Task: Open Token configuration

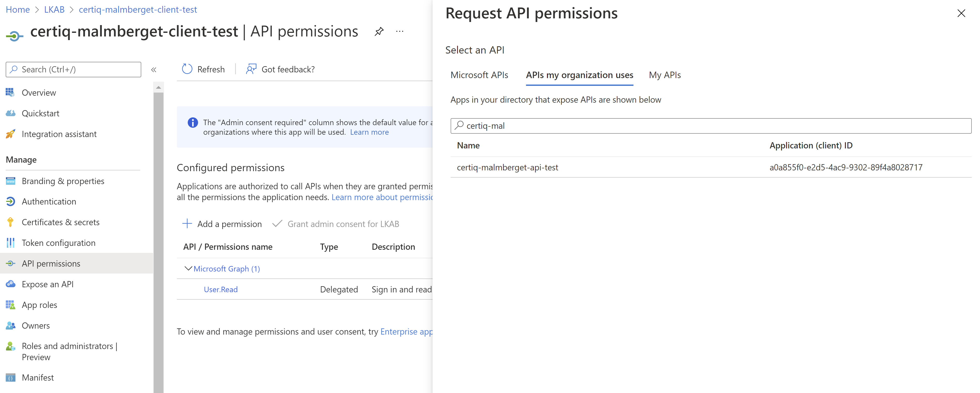Action: [x=58, y=243]
